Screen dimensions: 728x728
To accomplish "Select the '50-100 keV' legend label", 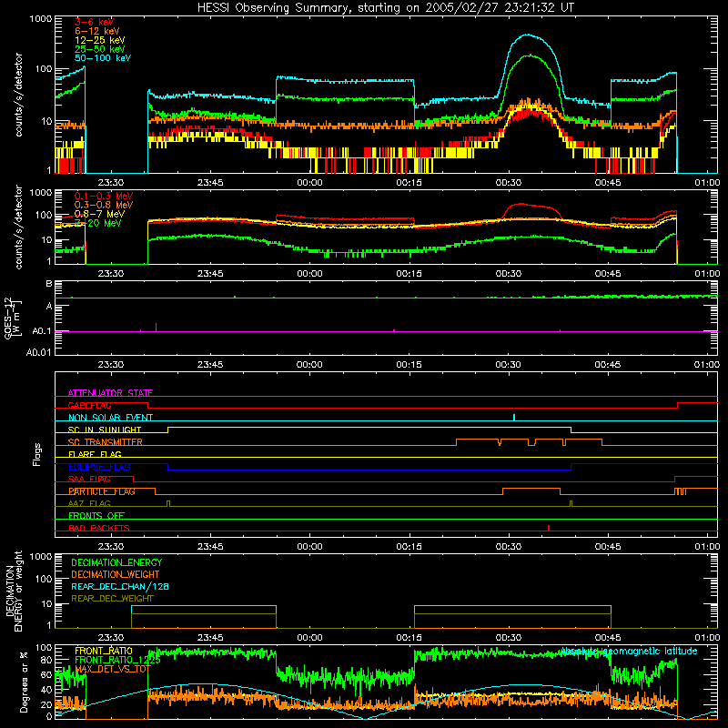I will point(103,58).
